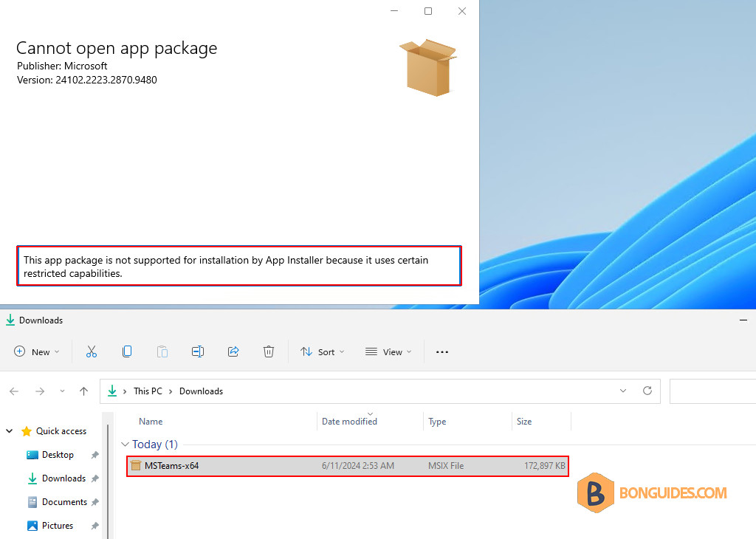Open the Sort options dropdown
This screenshot has height=539, width=756.
click(x=322, y=352)
